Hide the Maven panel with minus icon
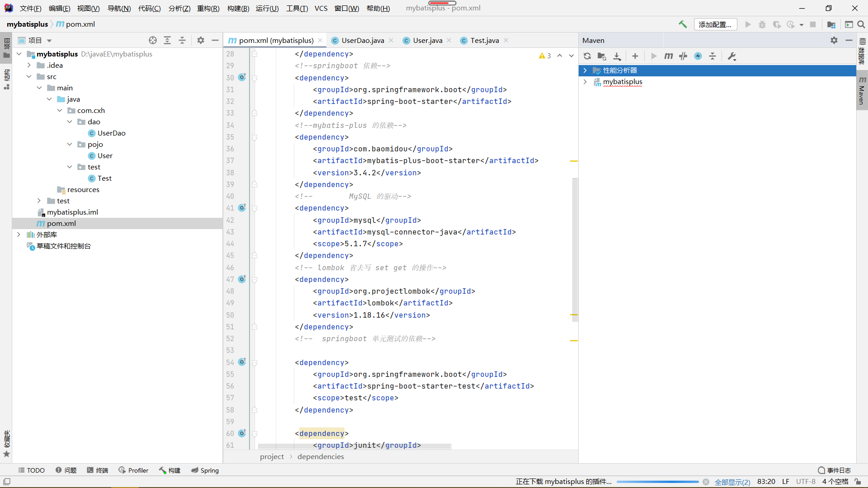Screen dimensions: 868x488 (x=849, y=40)
